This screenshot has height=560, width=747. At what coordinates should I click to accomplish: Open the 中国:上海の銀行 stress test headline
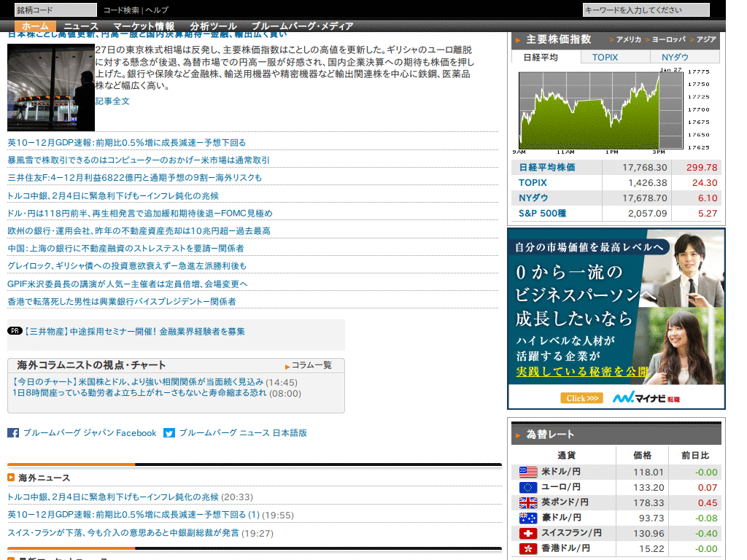(x=125, y=249)
